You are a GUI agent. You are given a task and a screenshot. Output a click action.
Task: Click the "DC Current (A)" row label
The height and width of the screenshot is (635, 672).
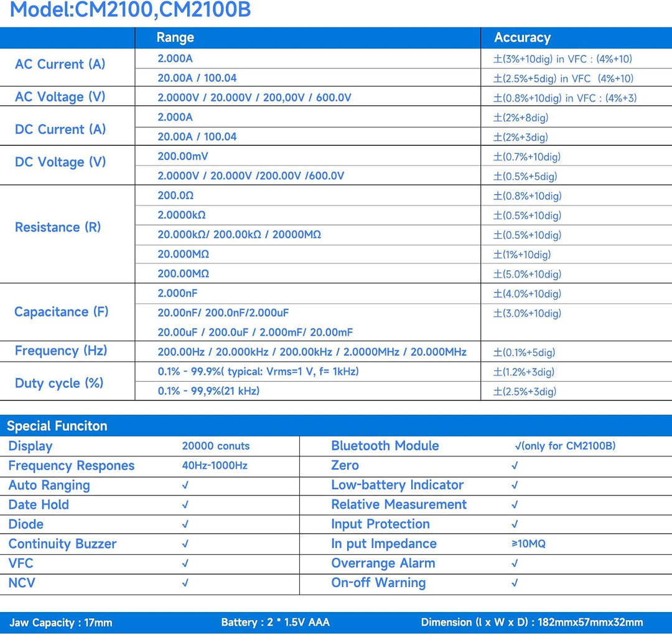60,129
